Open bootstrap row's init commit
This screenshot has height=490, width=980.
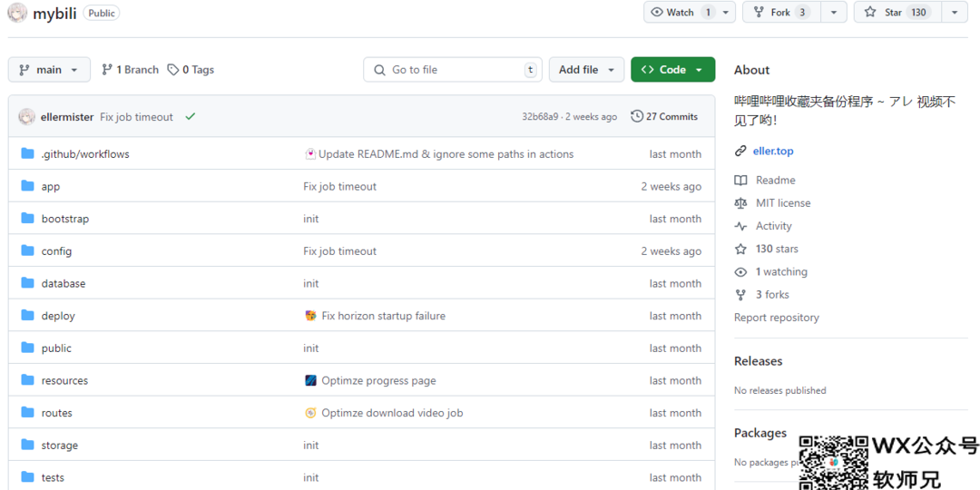[x=310, y=219]
